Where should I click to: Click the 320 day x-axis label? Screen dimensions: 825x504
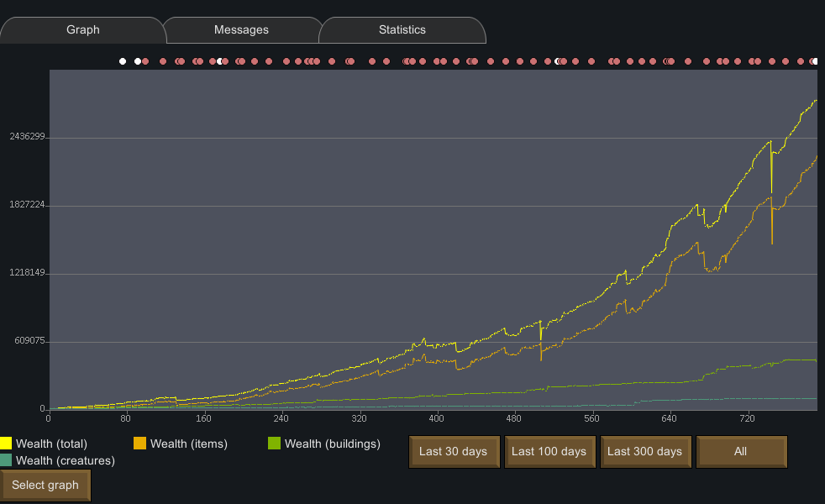tap(359, 419)
